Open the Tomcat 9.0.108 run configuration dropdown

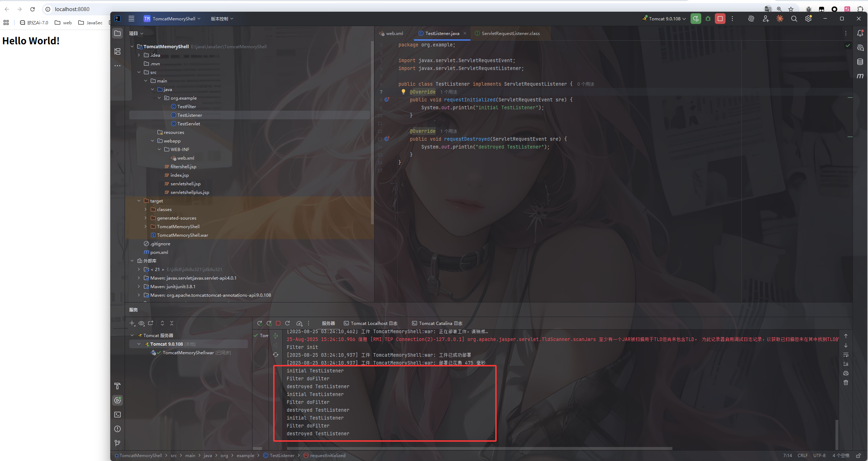(x=664, y=19)
